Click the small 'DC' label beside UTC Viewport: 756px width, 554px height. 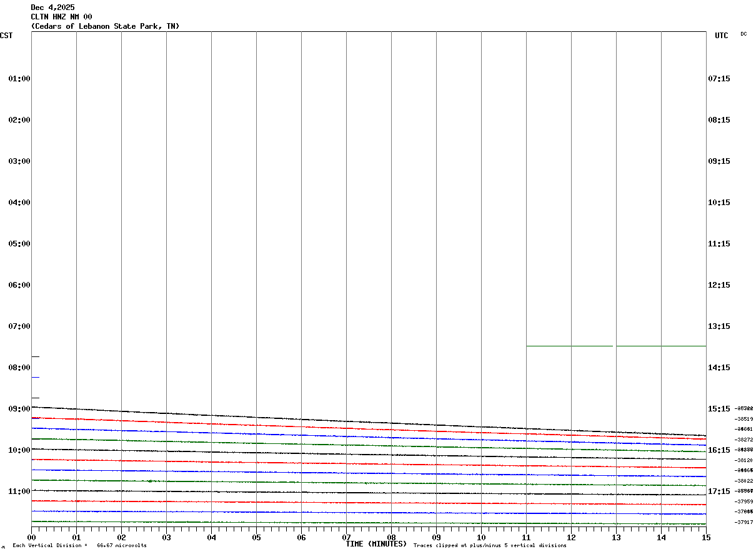coord(744,34)
